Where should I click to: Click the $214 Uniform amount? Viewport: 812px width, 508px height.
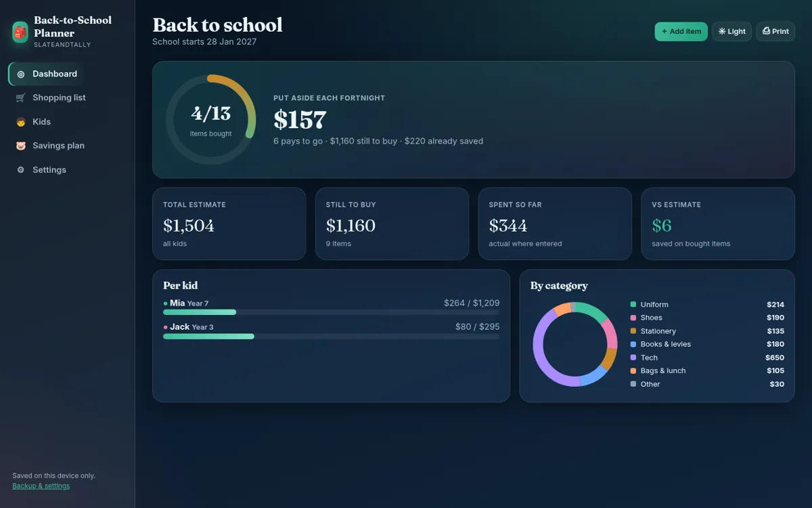coord(775,305)
